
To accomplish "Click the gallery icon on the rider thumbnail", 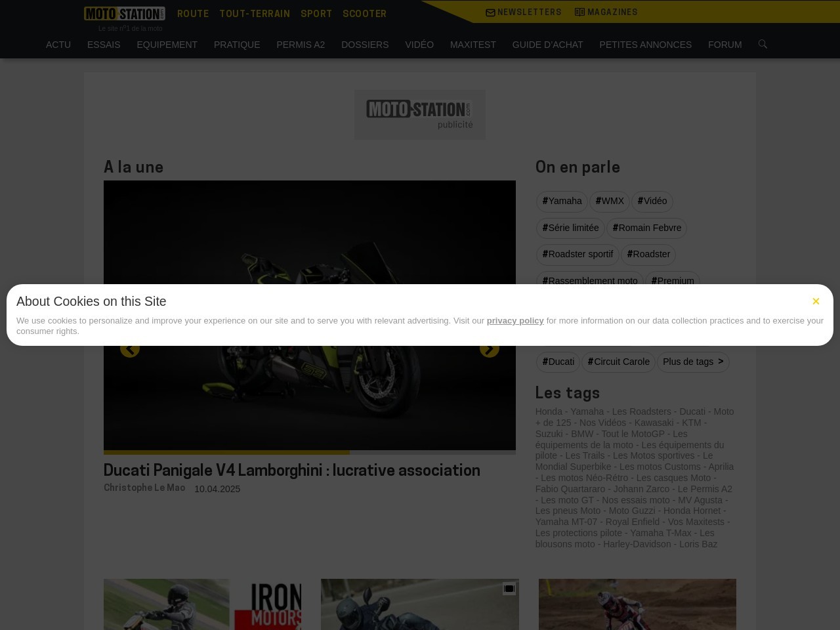I will tap(509, 589).
